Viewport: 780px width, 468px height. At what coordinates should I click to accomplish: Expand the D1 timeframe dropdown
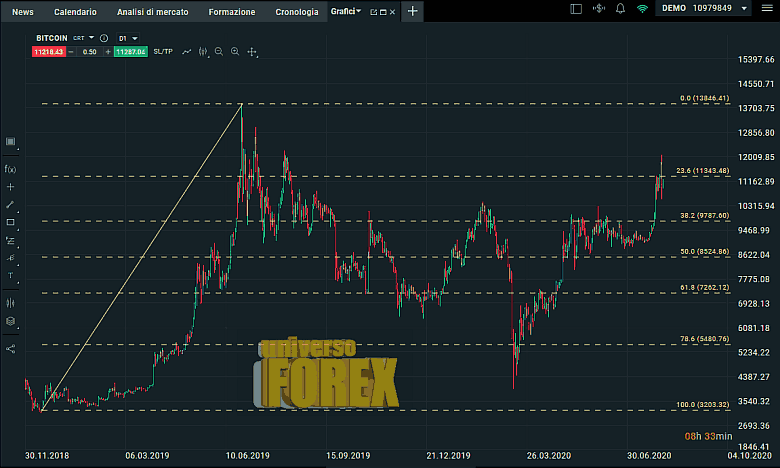click(x=127, y=38)
